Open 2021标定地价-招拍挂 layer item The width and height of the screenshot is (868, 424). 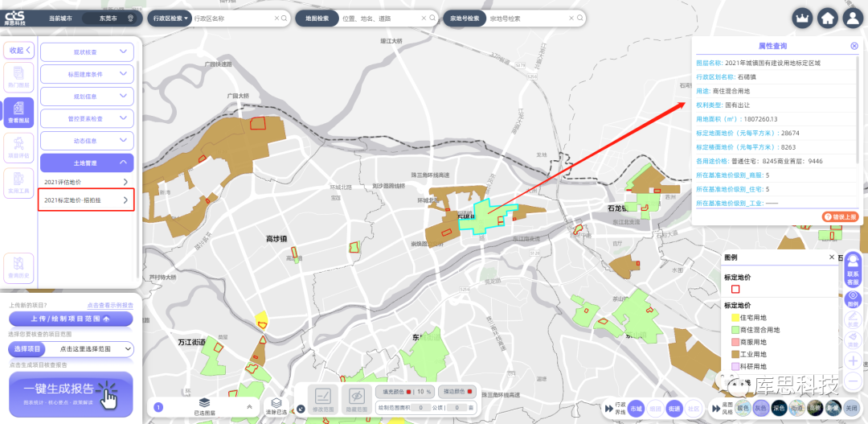click(x=86, y=200)
